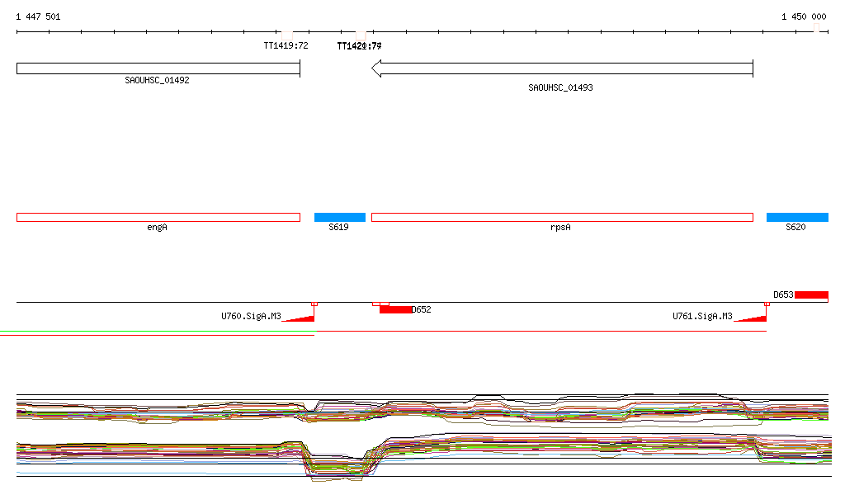This screenshot has height=504, width=845.
Task: Click the small marker at the ruler's right end
Action: [x=816, y=28]
